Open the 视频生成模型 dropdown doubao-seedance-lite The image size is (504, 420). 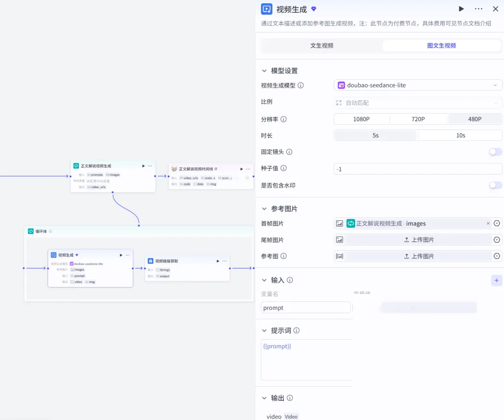tap(418, 85)
